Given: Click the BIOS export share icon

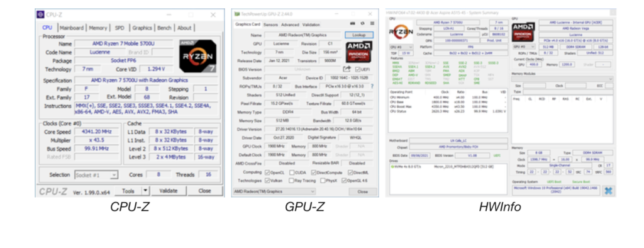Looking at the screenshot, I should (347, 69).
